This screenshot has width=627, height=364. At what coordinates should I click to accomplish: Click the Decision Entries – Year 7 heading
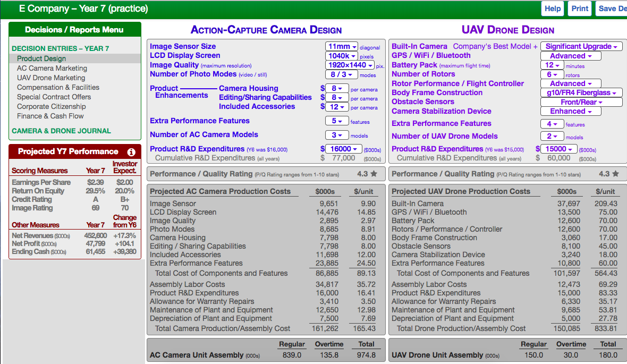61,49
